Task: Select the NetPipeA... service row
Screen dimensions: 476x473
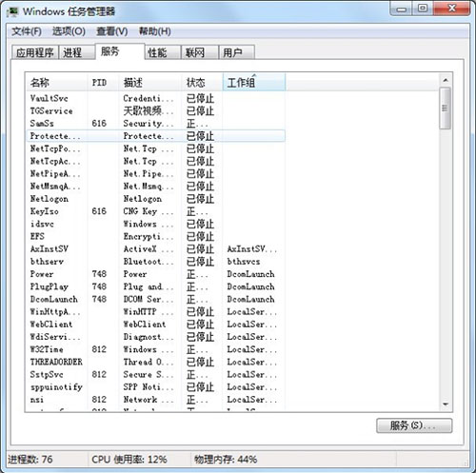Action: point(155,174)
